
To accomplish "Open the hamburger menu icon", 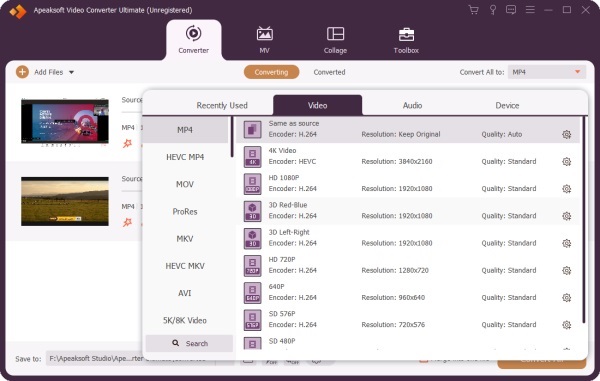I will [530, 10].
